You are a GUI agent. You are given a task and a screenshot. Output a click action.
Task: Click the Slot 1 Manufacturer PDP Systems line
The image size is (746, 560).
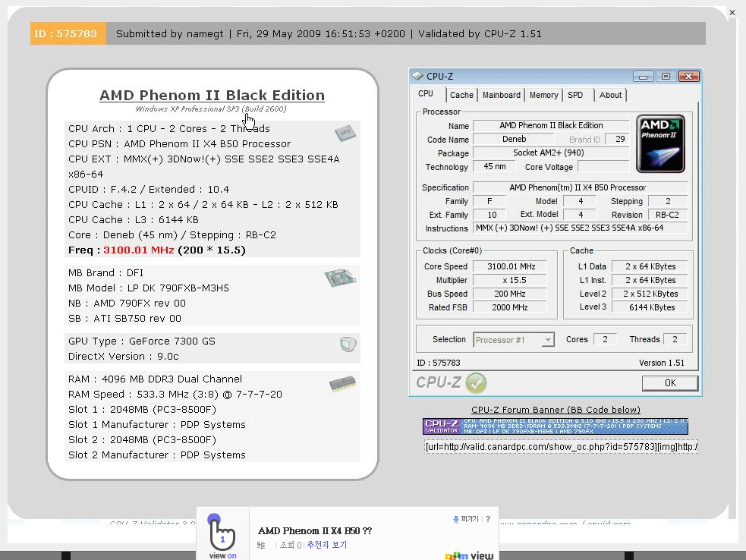pos(157,425)
